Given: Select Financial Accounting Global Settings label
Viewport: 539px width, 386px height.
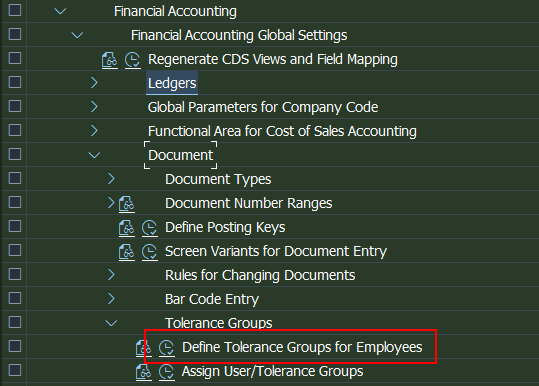Looking at the screenshot, I should [x=239, y=35].
